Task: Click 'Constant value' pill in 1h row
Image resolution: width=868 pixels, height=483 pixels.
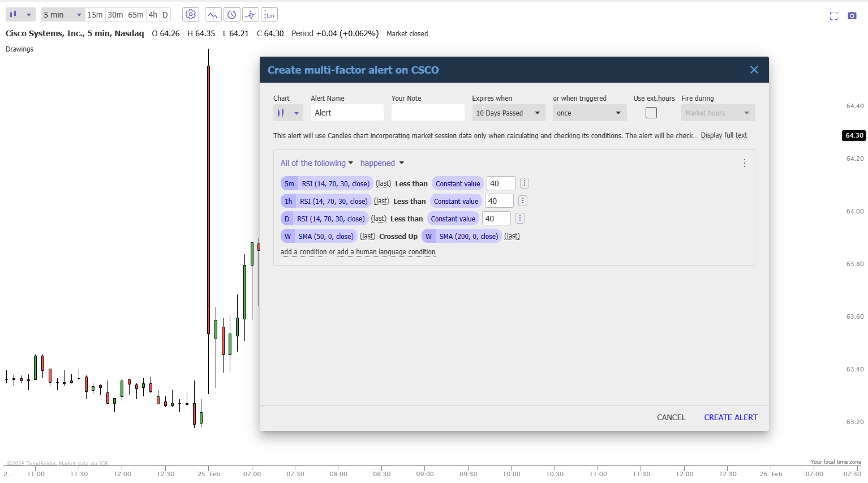Action: [456, 201]
